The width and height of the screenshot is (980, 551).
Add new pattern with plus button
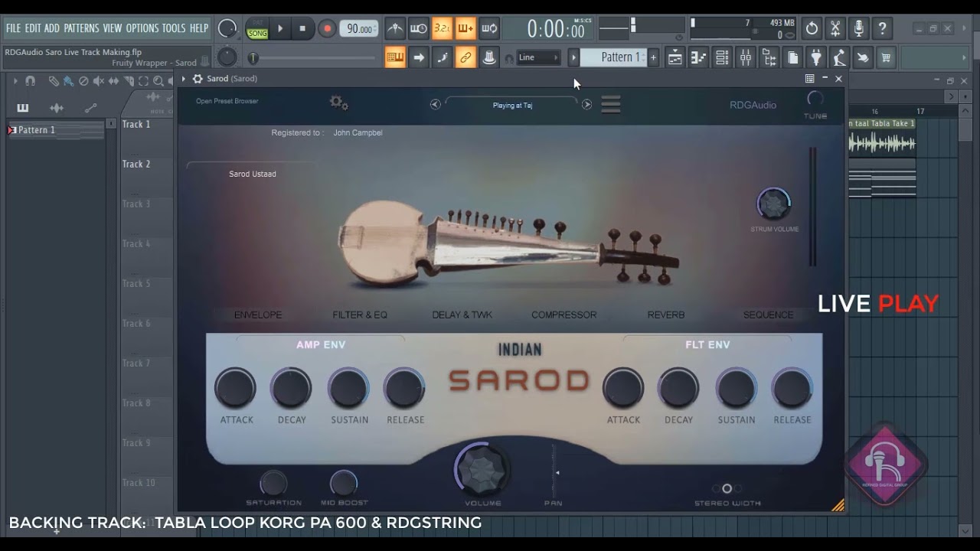pos(653,57)
